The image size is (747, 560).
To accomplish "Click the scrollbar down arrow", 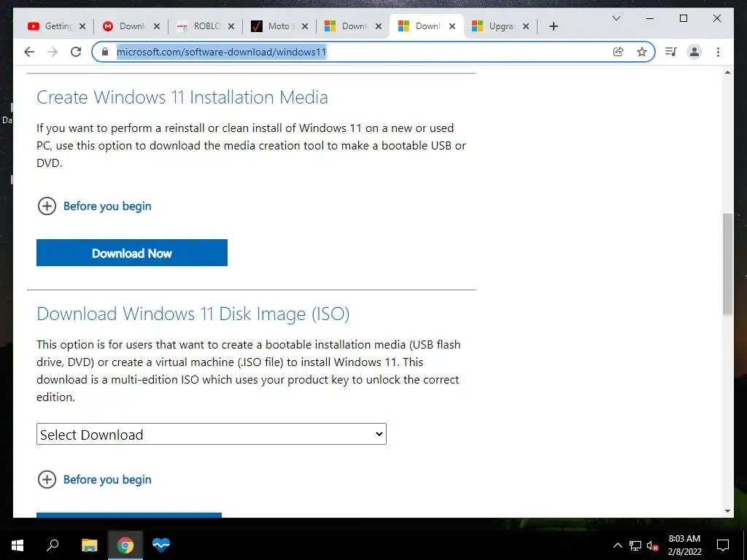I will (727, 511).
